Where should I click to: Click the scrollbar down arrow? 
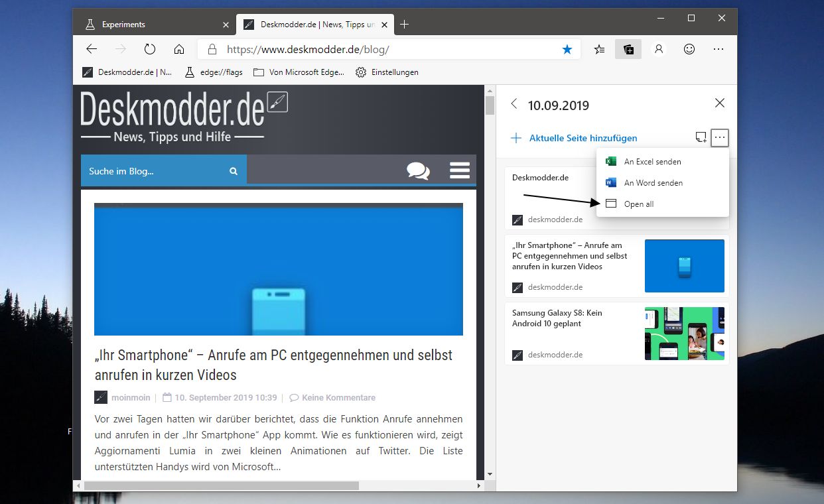coord(490,474)
